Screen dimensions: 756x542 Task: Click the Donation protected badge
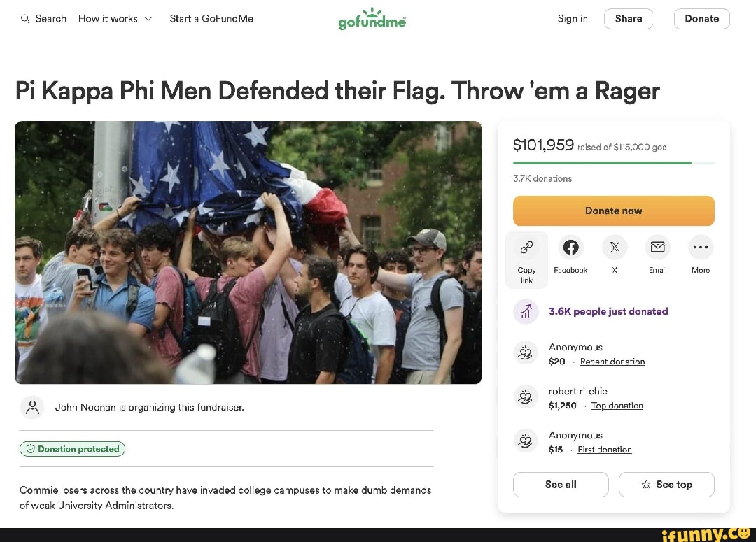[72, 448]
